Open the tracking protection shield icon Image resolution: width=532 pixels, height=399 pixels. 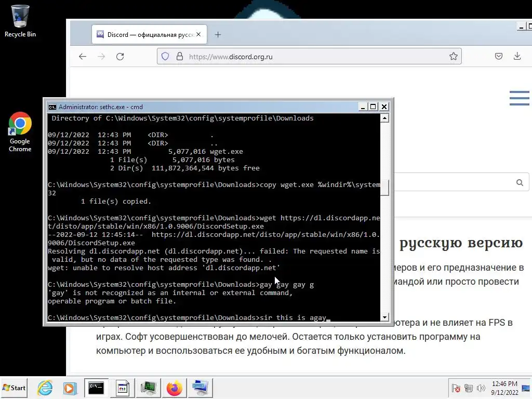point(165,56)
